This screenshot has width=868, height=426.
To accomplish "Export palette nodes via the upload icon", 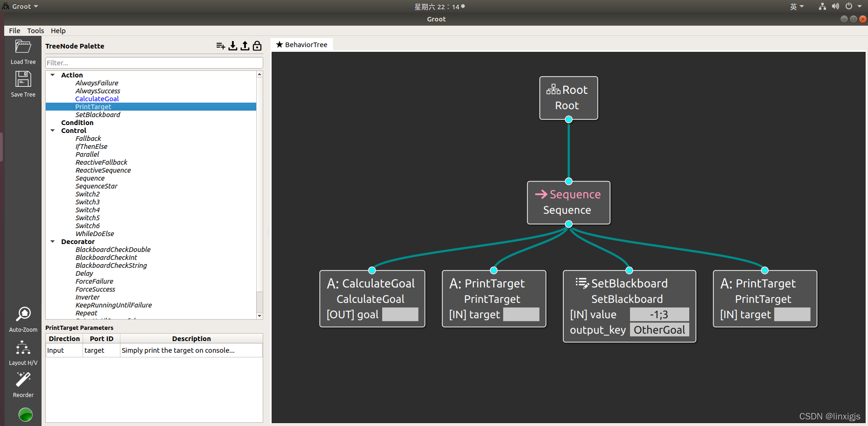I will pyautogui.click(x=245, y=46).
